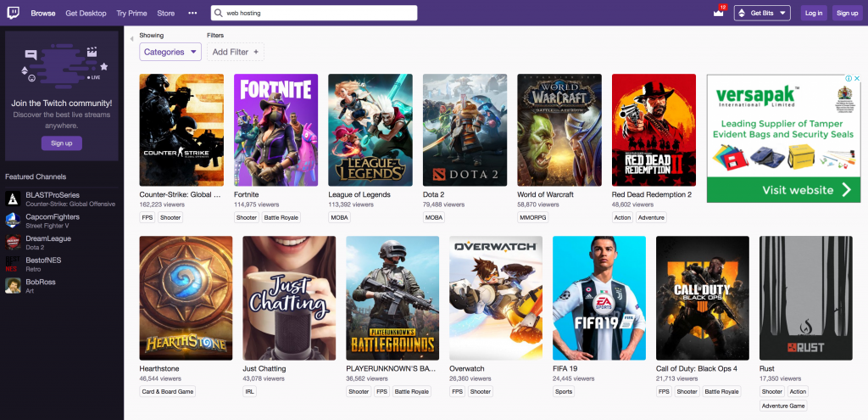
Task: Open Try Prime menu item
Action: (x=131, y=13)
